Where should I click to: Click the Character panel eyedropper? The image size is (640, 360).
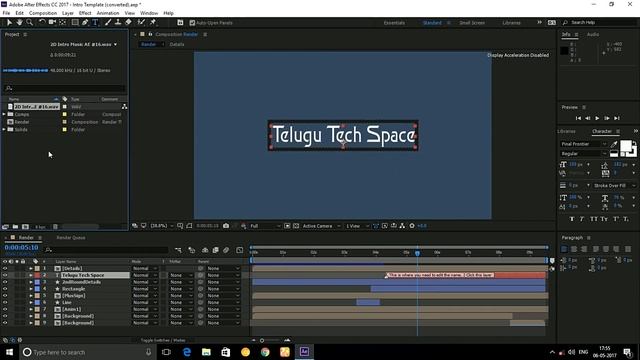point(614,144)
